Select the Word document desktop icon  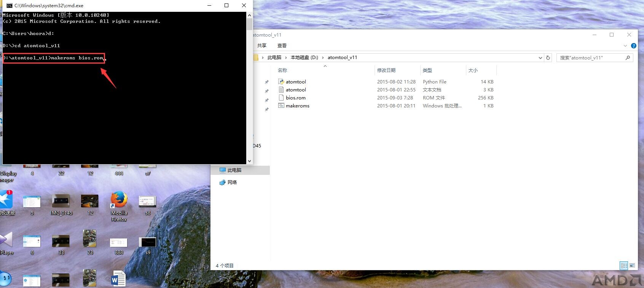pos(118,278)
